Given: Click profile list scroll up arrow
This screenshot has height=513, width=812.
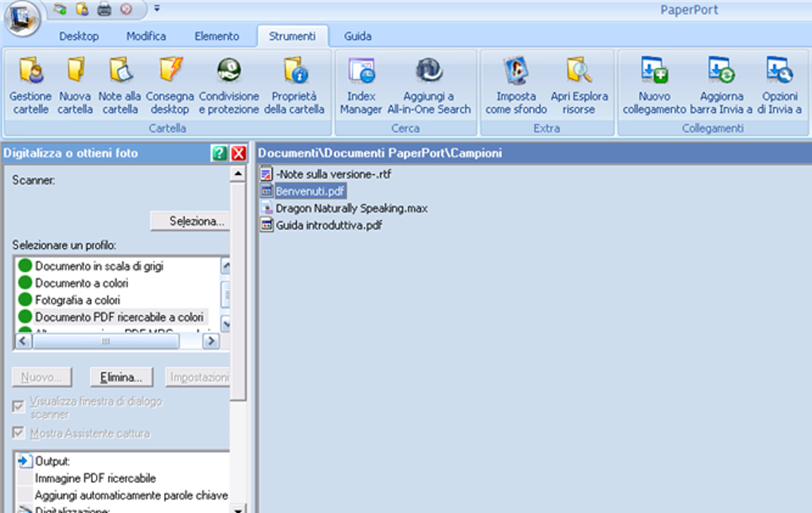Looking at the screenshot, I should coord(226,266).
